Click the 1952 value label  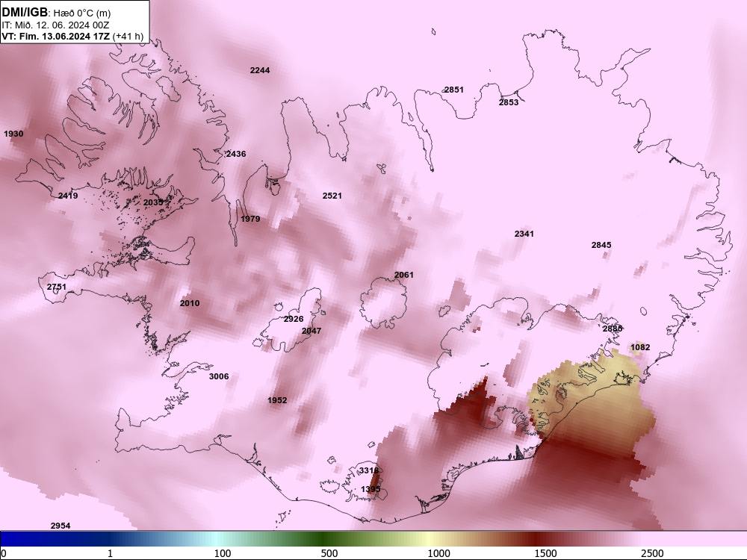[277, 400]
